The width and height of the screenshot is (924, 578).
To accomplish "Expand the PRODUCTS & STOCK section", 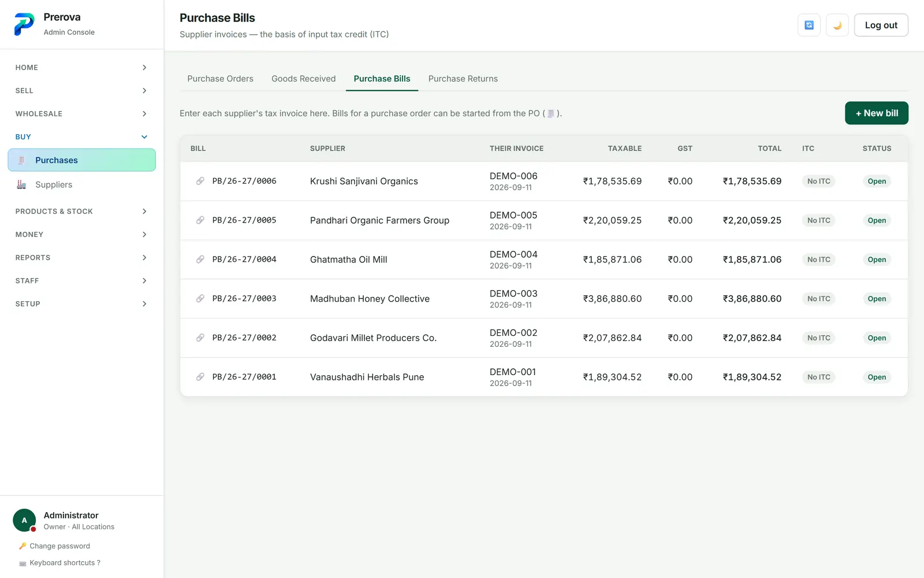I will 81,212.
